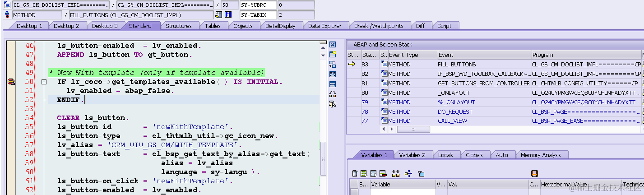Click the gear method icon at top left

(7, 15)
